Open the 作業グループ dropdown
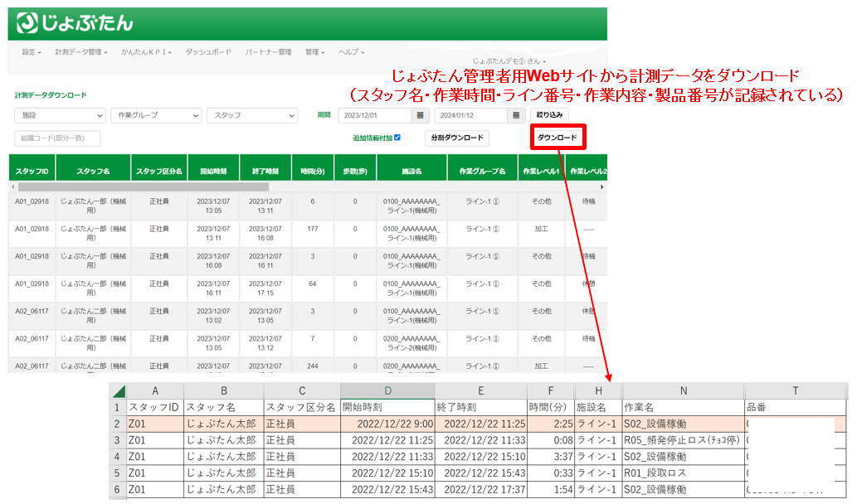The width and height of the screenshot is (857, 504). (156, 115)
